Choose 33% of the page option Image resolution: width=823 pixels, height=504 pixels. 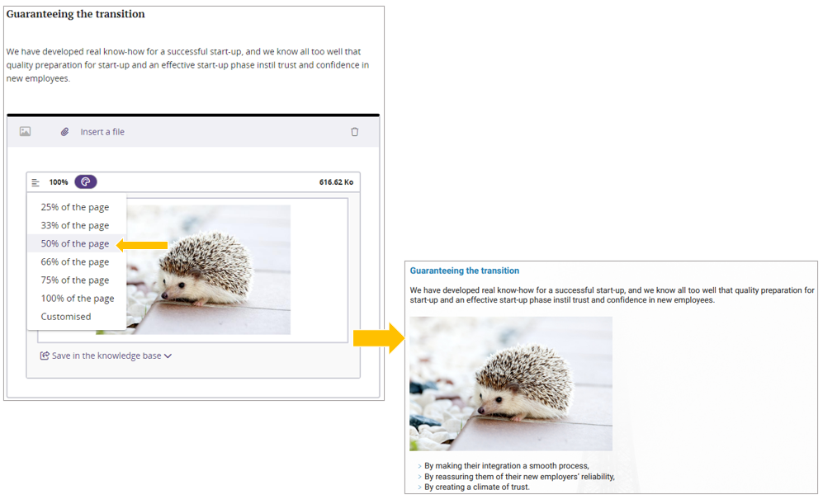coord(75,225)
